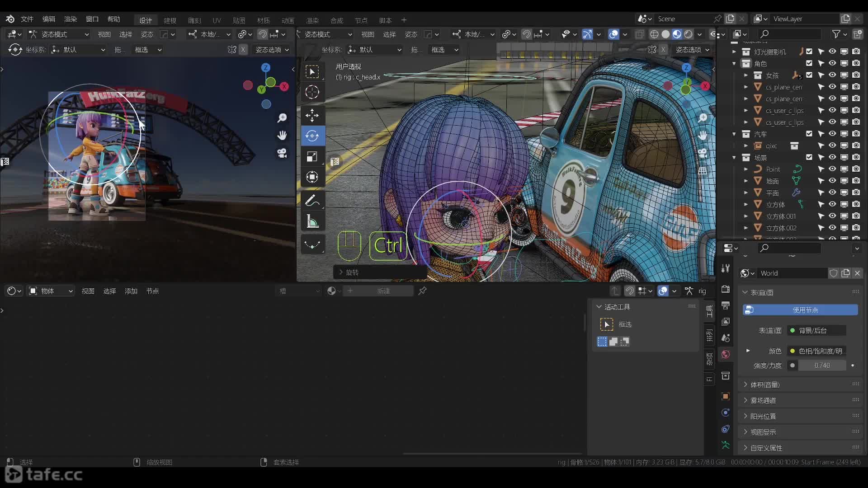Select the Move tool
The image size is (868, 488).
click(x=312, y=115)
